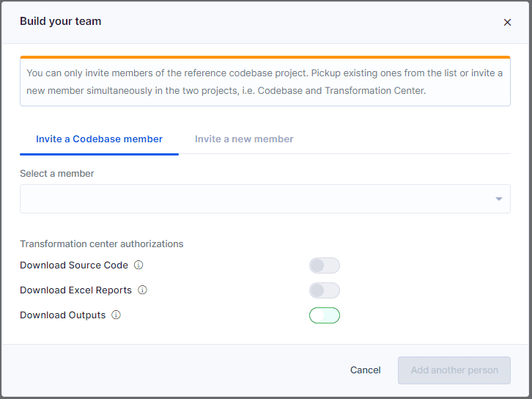Click the Download Source Code label
The image size is (532, 399).
[x=74, y=266]
